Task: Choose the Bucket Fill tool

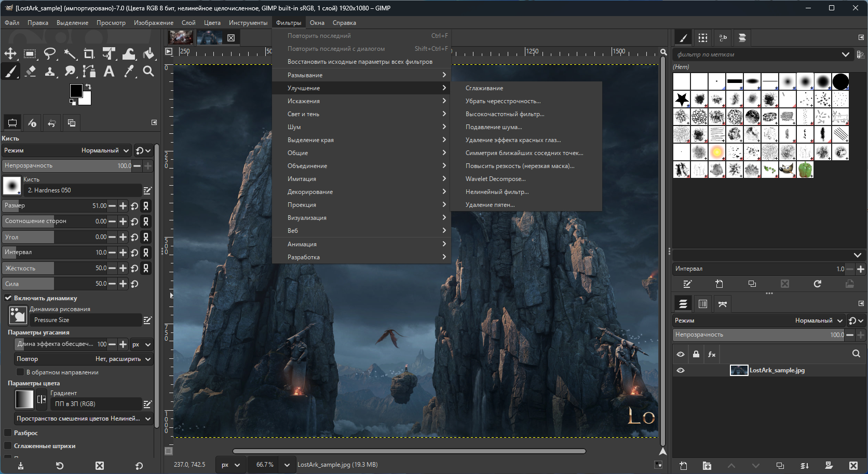Action: [149, 54]
